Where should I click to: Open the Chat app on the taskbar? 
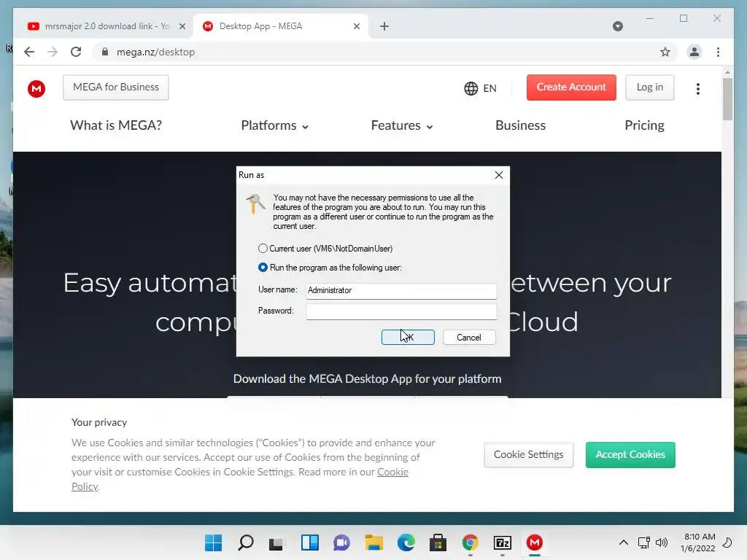pos(341,542)
